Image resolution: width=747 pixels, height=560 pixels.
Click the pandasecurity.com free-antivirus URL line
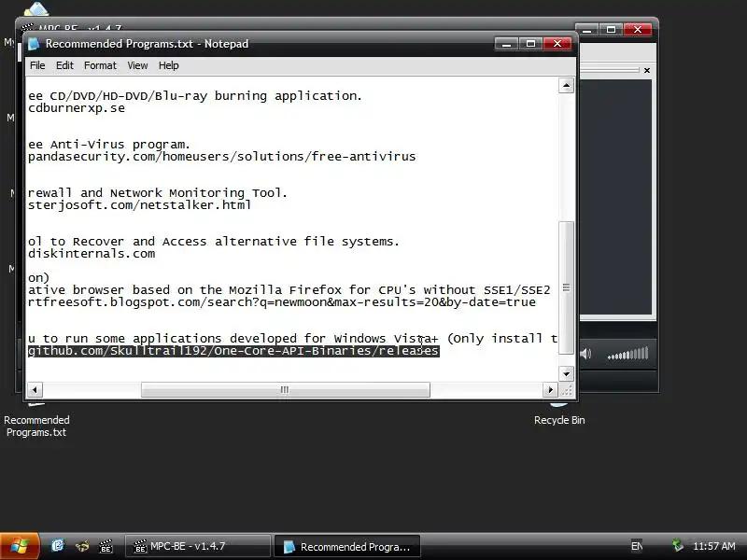pyautogui.click(x=222, y=157)
